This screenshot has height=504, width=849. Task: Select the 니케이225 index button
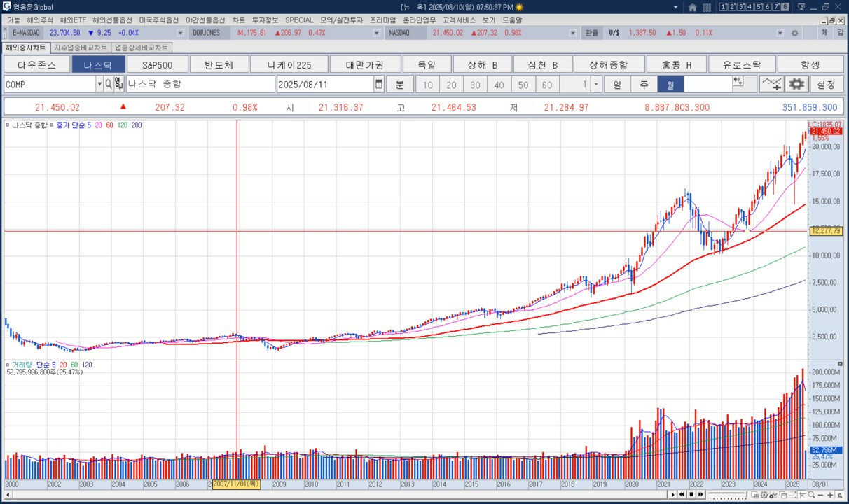[289, 64]
